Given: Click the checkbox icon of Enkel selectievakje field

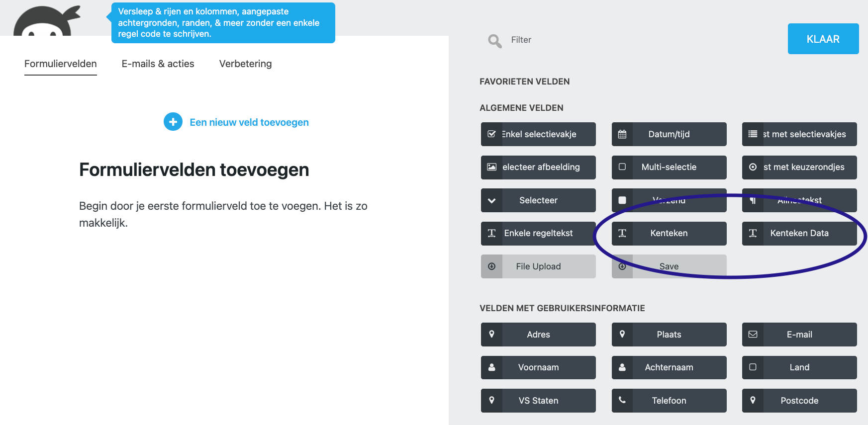Looking at the screenshot, I should point(491,134).
